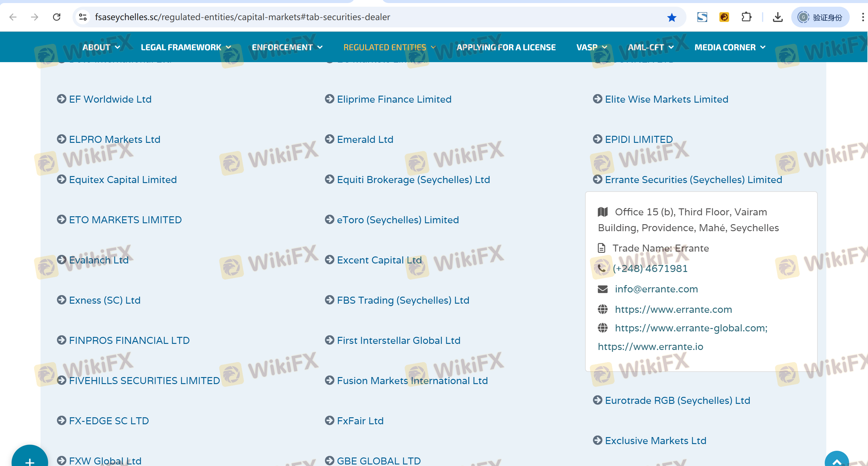This screenshot has width=868, height=466.
Task: Collapse Errante Securities (Seychelles) Limited entry
Action: tap(693, 180)
